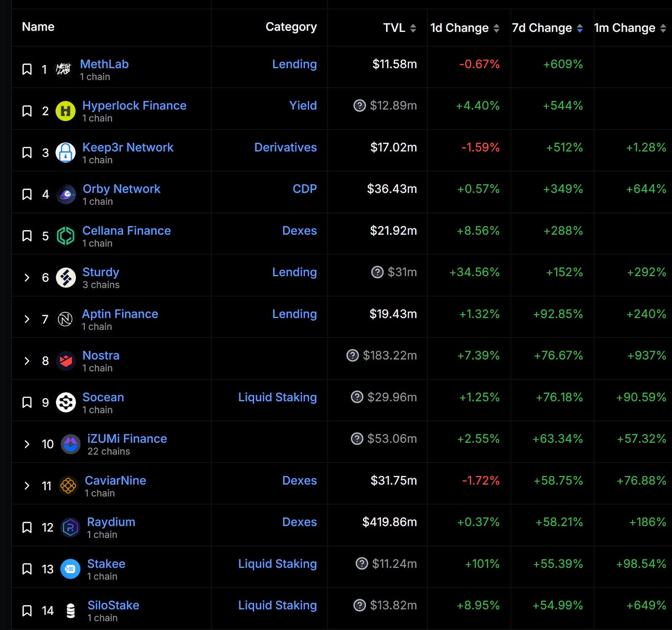Open the Stakee protocol link
Viewport: 672px width, 630px height.
click(x=106, y=564)
